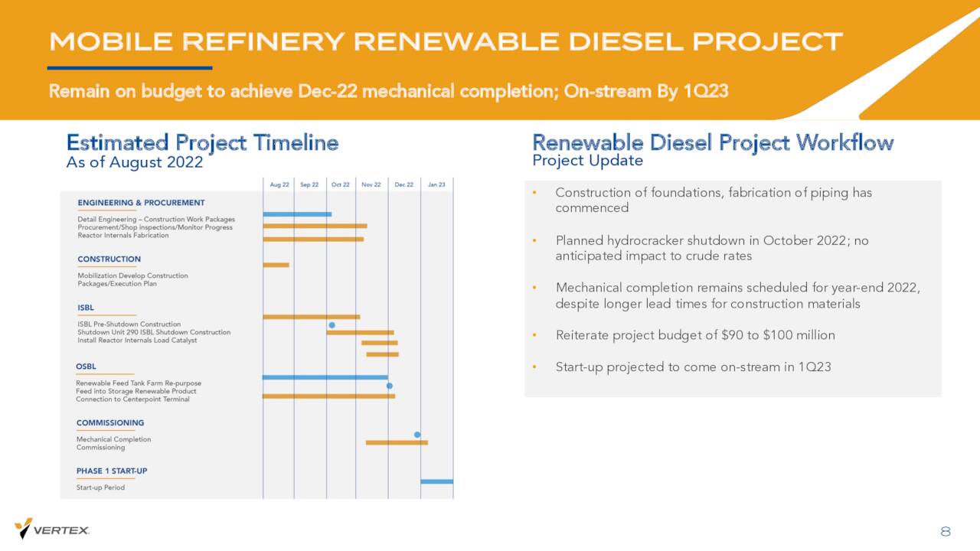Image resolution: width=980 pixels, height=551 pixels.
Task: Click the slide page number 8
Action: [946, 532]
